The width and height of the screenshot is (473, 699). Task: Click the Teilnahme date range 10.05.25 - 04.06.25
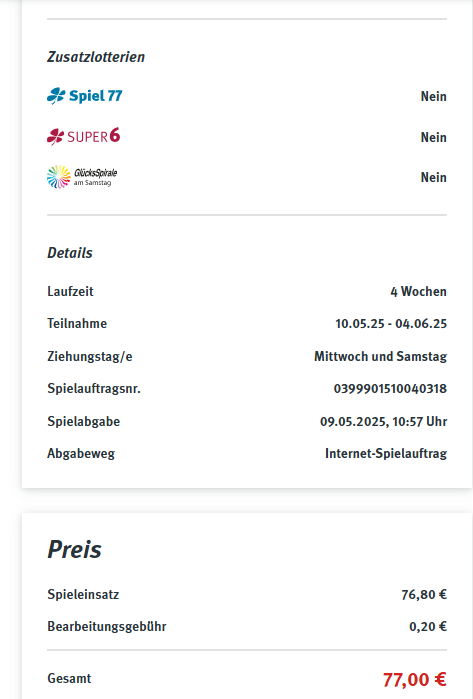[391, 324]
